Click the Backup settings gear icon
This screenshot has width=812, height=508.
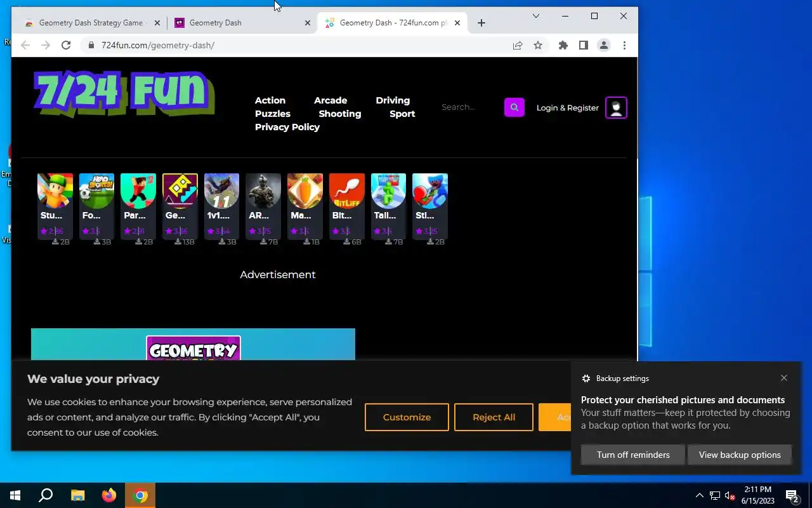(x=586, y=378)
